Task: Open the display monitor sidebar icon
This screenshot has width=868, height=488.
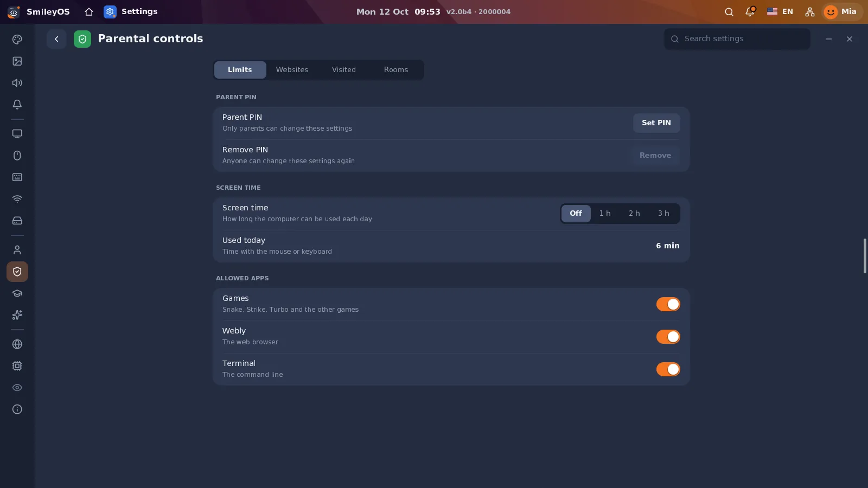Action: pyautogui.click(x=17, y=134)
